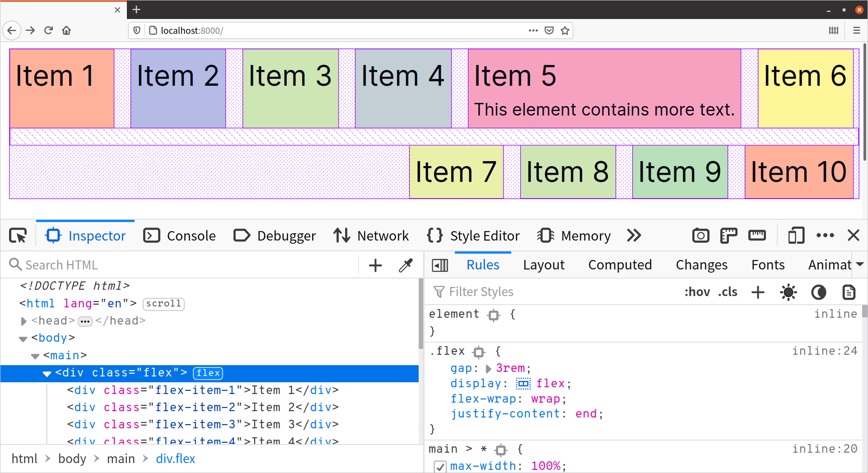
Task: Open the DevTools three-dot customize menu
Action: (825, 235)
